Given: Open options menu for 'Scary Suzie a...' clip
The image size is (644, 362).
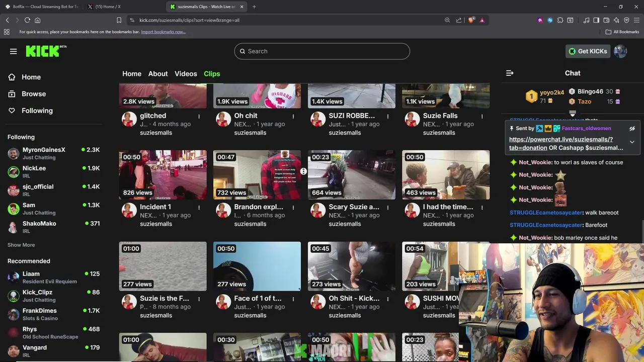Looking at the screenshot, I should [387, 207].
